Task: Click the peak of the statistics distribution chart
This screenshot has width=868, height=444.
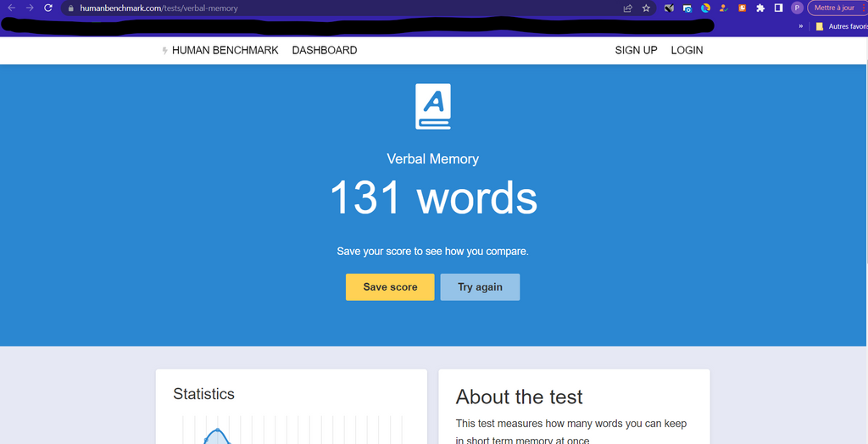Action: pyautogui.click(x=217, y=430)
